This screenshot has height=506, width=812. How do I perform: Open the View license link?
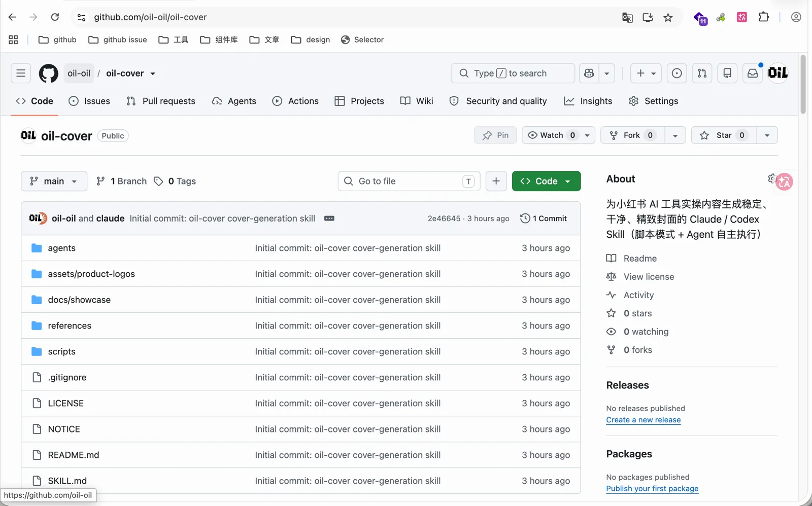(640, 277)
